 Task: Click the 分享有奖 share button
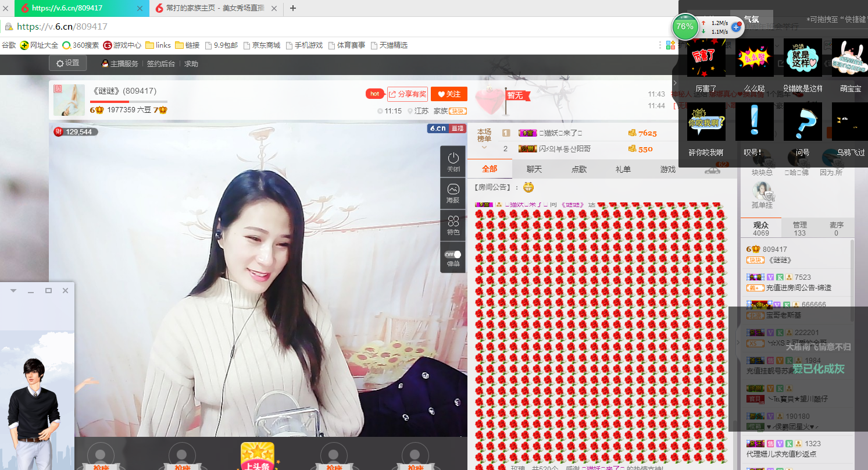point(407,94)
